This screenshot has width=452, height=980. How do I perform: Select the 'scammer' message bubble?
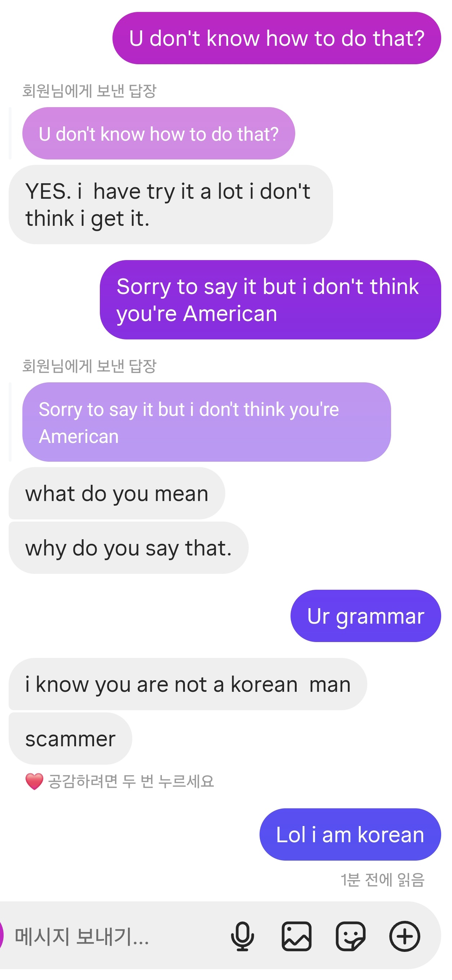[x=70, y=738]
